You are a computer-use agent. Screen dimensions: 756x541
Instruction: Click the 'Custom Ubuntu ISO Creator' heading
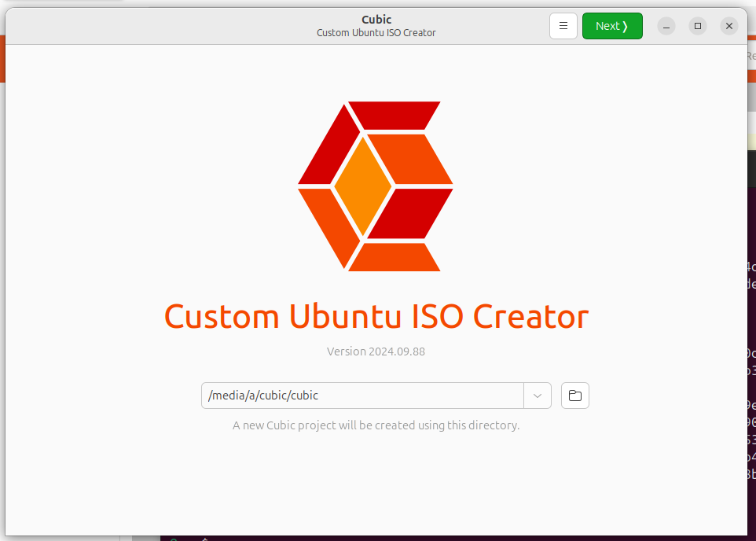pos(376,317)
